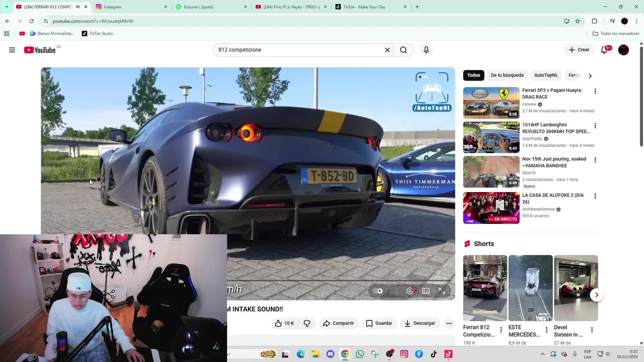This screenshot has width=644, height=362.
Task: Run search with the magnifier button
Action: click(x=404, y=50)
